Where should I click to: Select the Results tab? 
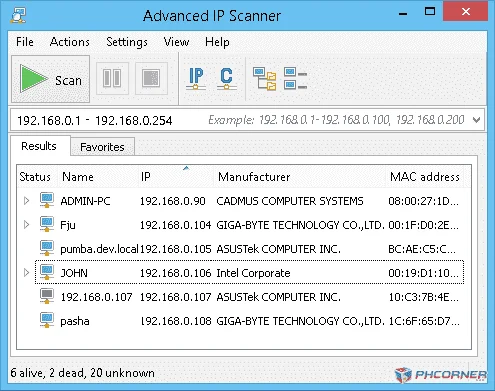(x=39, y=146)
